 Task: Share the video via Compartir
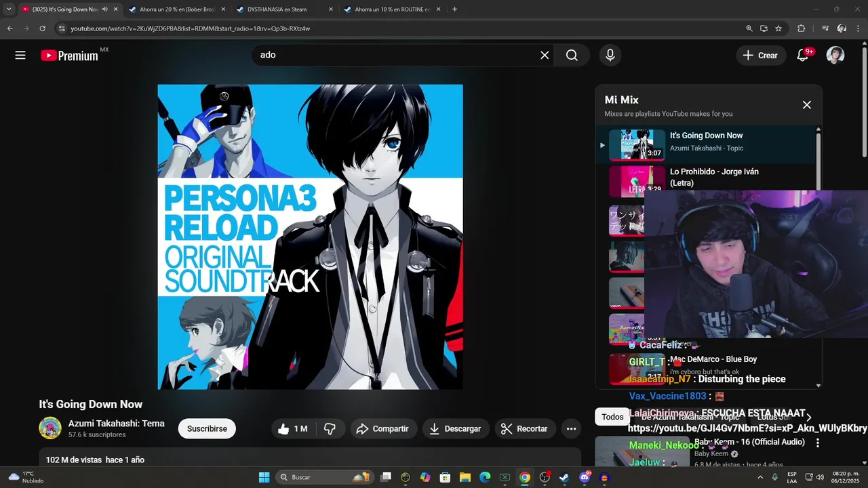(382, 428)
